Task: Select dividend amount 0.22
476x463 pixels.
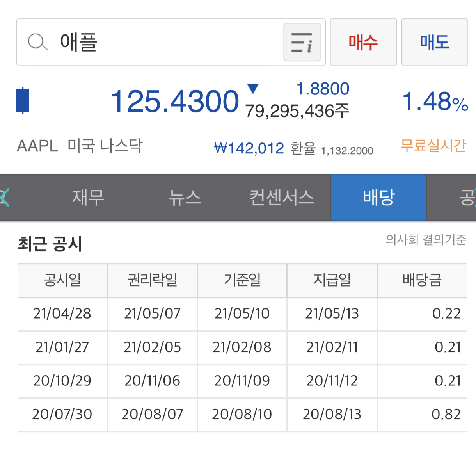Action: tap(446, 313)
